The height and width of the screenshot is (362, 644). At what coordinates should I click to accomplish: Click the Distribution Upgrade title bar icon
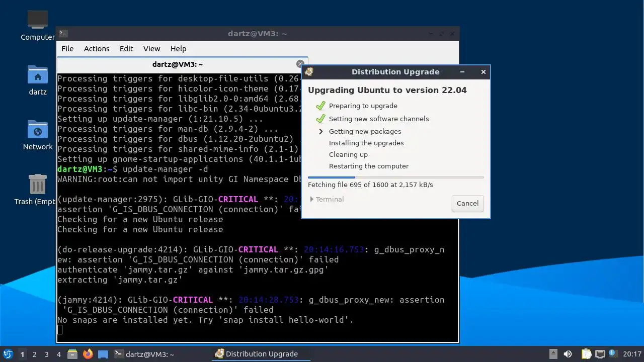pyautogui.click(x=309, y=72)
